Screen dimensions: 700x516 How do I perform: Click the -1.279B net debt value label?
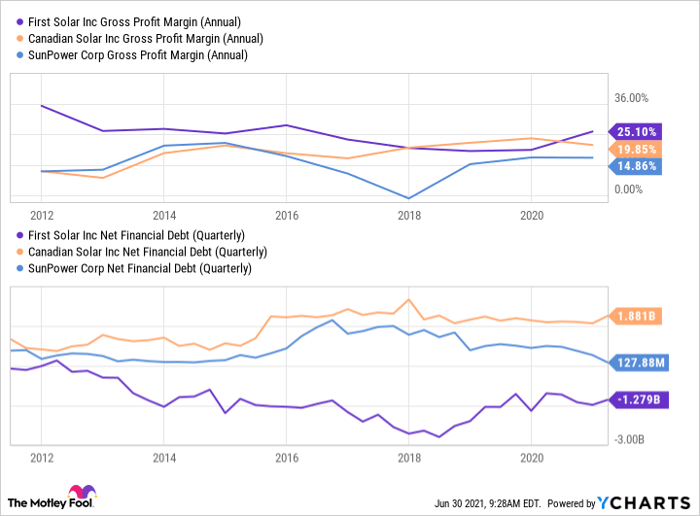[636, 401]
